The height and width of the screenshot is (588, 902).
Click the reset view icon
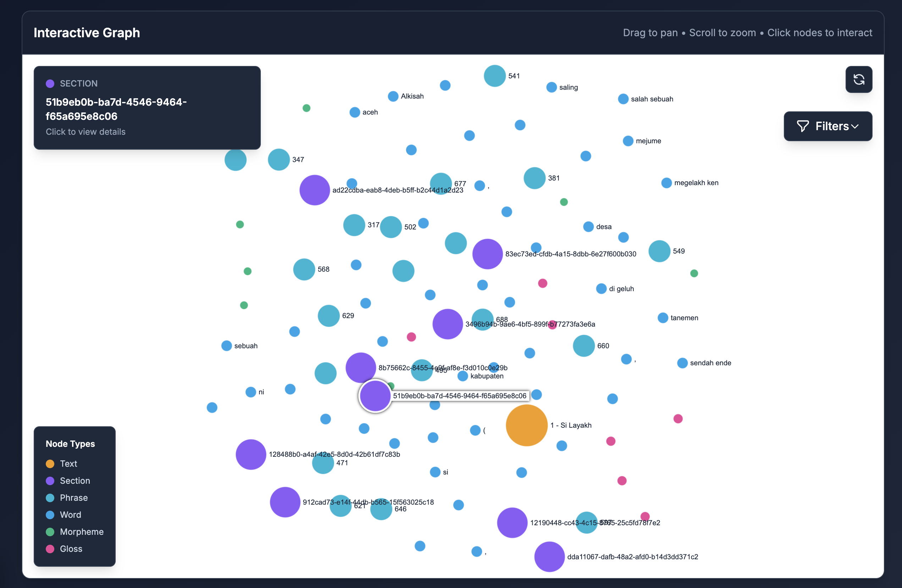[x=859, y=79]
